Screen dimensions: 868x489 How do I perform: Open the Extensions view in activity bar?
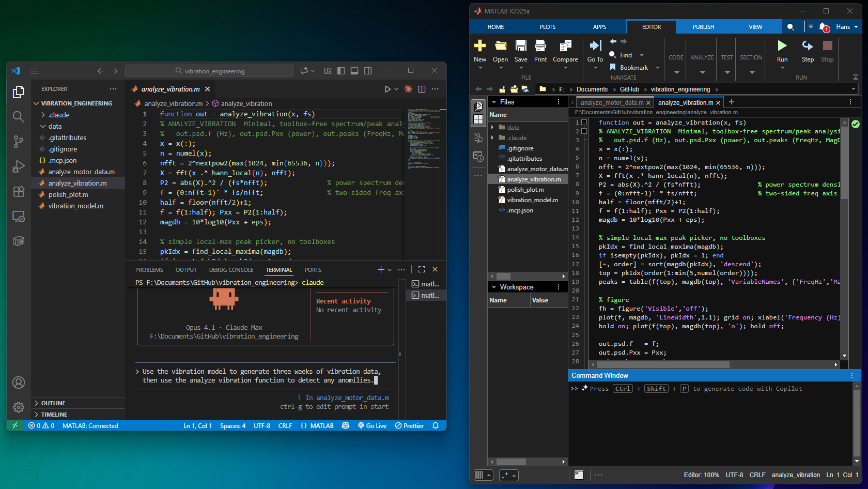19,192
